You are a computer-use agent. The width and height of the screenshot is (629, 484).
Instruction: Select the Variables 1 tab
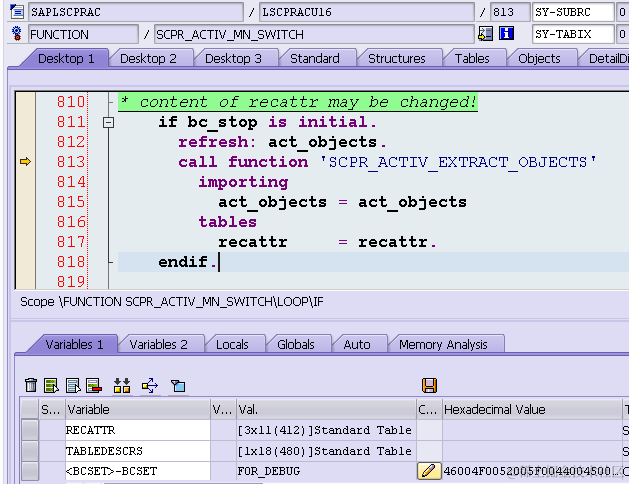74,344
